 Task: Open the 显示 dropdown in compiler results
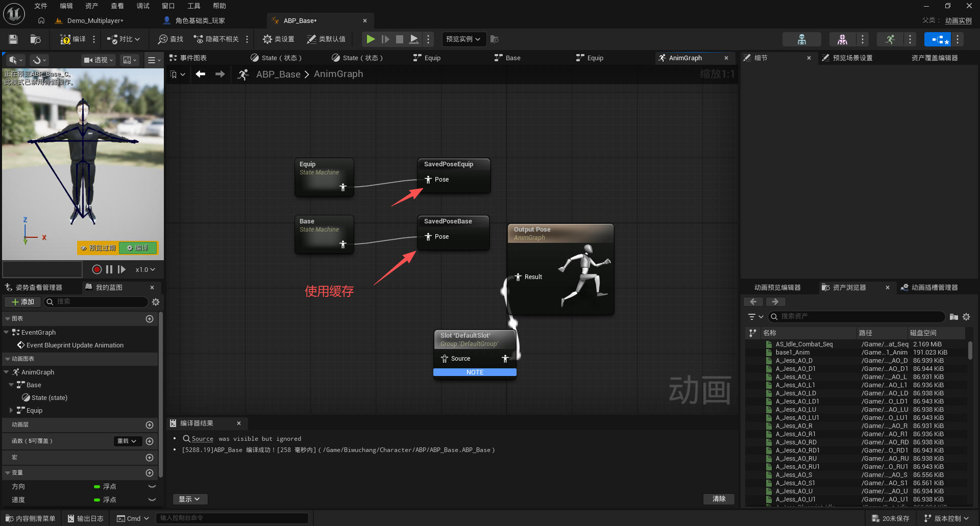pyautogui.click(x=190, y=499)
